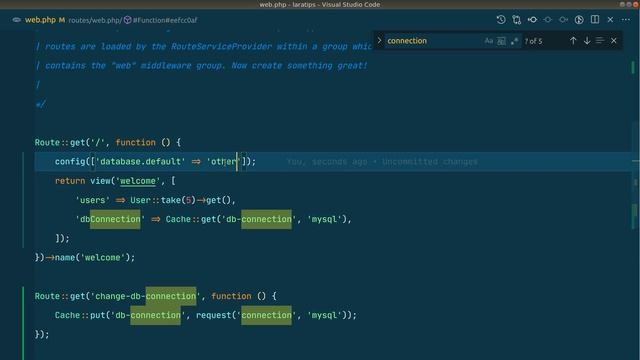Click highlighted 'connection' in 'change-db-connection' route
Image resolution: width=640 pixels, height=360 pixels.
pyautogui.click(x=171, y=296)
